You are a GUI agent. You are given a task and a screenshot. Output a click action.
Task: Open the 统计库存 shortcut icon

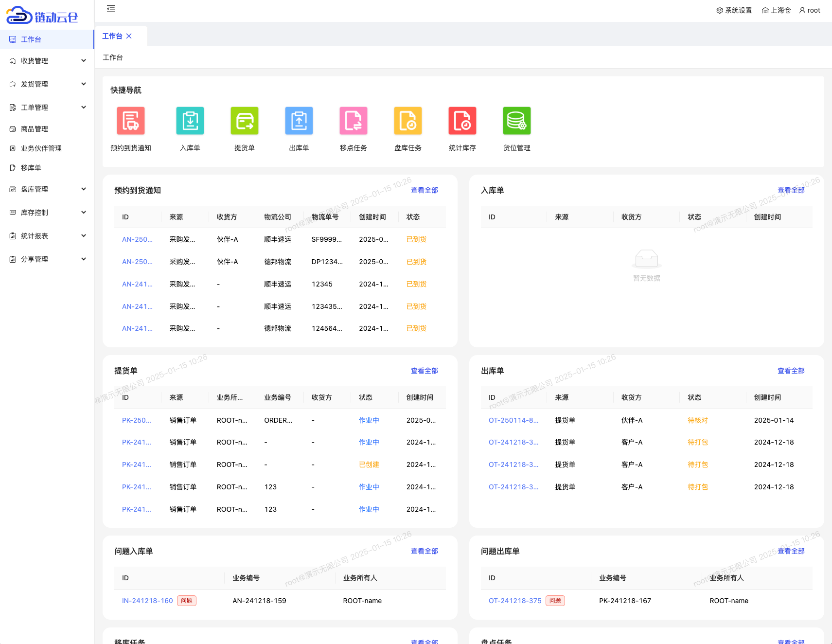462,121
